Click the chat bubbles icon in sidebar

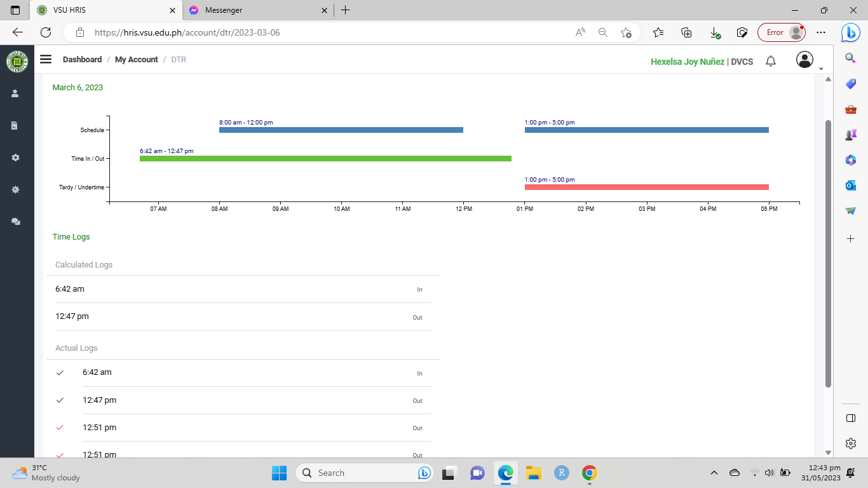[x=15, y=222]
